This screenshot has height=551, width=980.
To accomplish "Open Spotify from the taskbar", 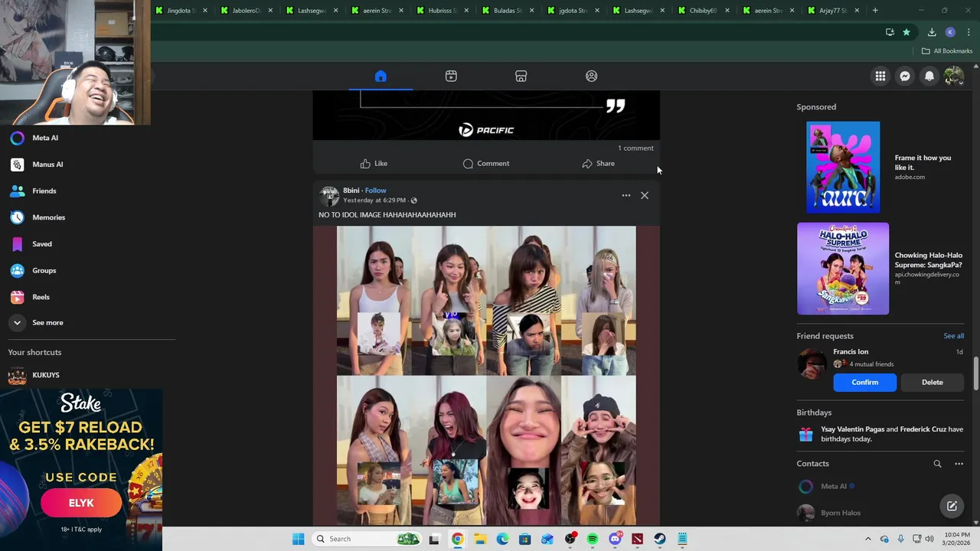I will click(x=593, y=539).
